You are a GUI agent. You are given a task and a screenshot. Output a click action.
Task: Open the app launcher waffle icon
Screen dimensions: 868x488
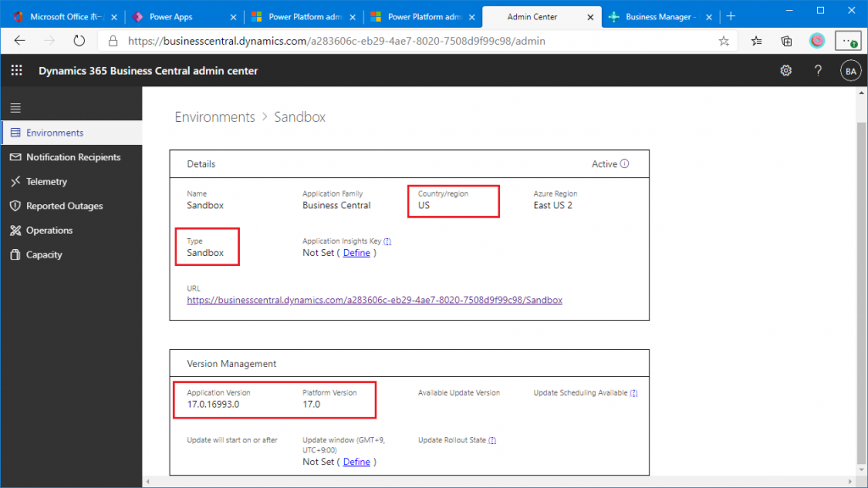pos(17,70)
